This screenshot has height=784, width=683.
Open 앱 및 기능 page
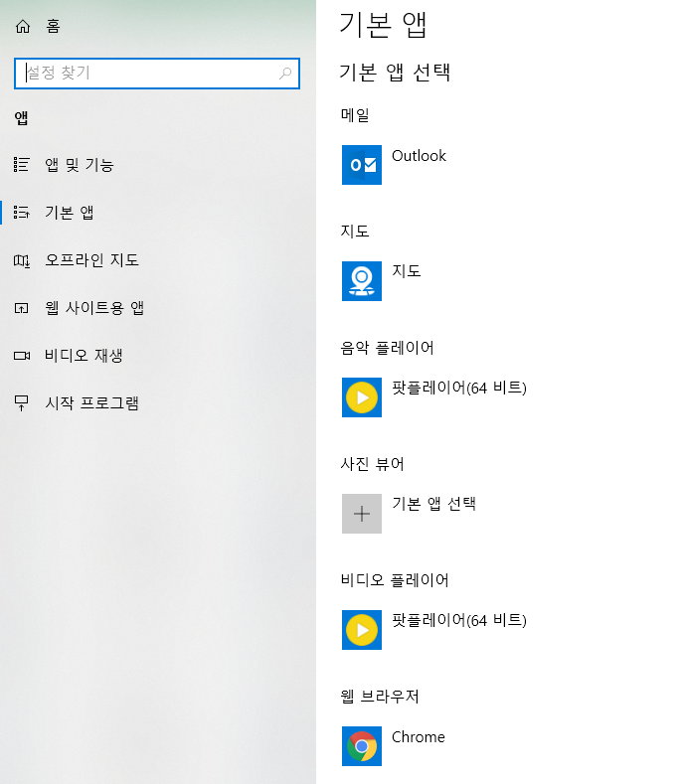(80, 165)
